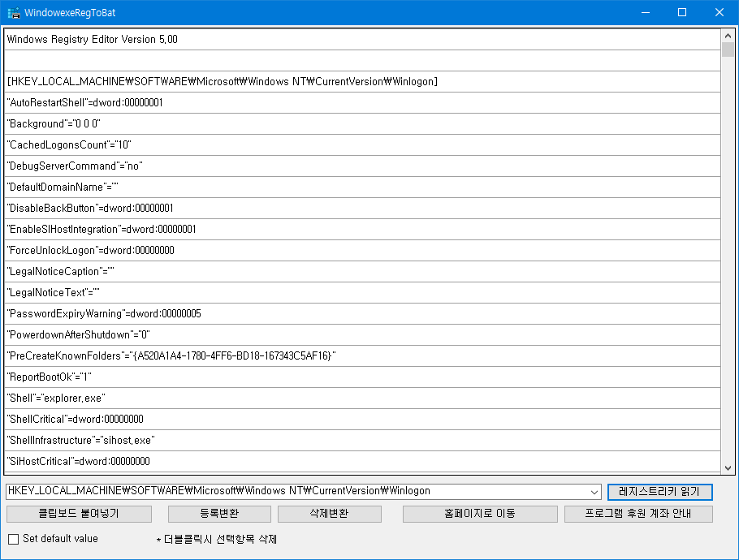Click the 프로그램 후원 계좌 안내 button
739x560 pixels.
638,514
